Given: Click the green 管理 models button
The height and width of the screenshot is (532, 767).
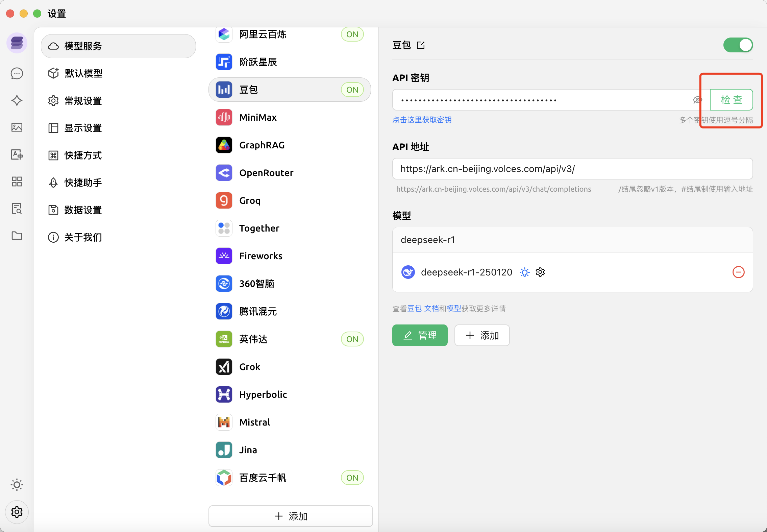Looking at the screenshot, I should 420,335.
